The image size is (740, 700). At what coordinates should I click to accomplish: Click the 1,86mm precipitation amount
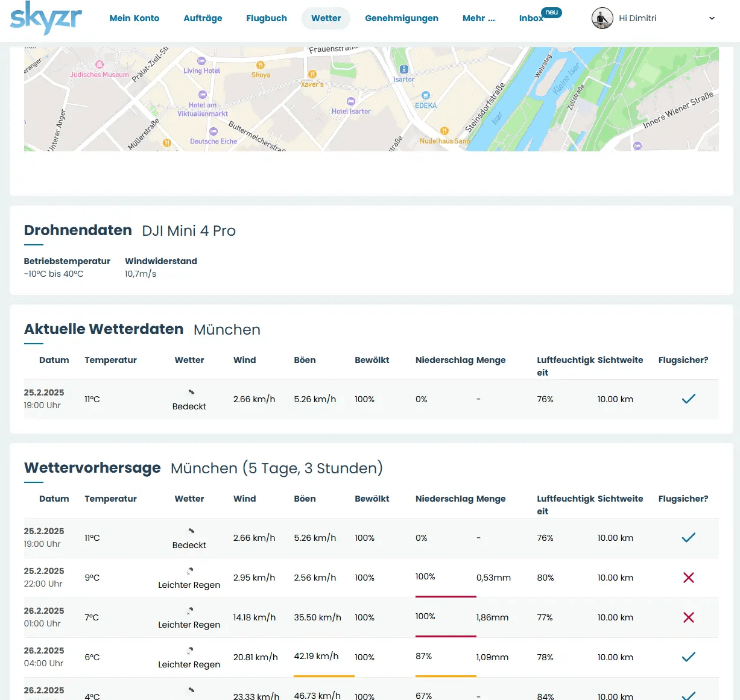[492, 617]
